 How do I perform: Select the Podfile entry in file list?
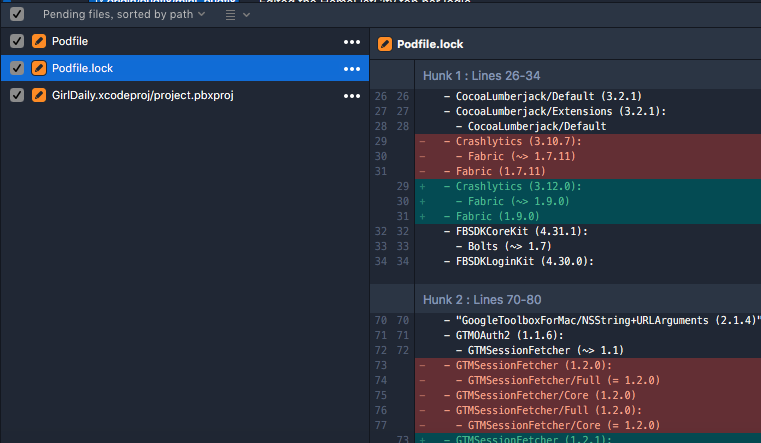pyautogui.click(x=70, y=41)
